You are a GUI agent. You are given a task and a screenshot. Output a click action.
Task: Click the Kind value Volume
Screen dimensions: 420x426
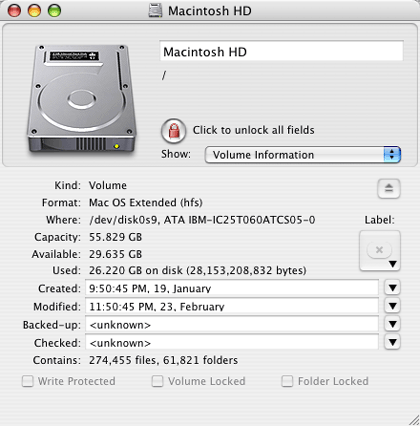(108, 185)
